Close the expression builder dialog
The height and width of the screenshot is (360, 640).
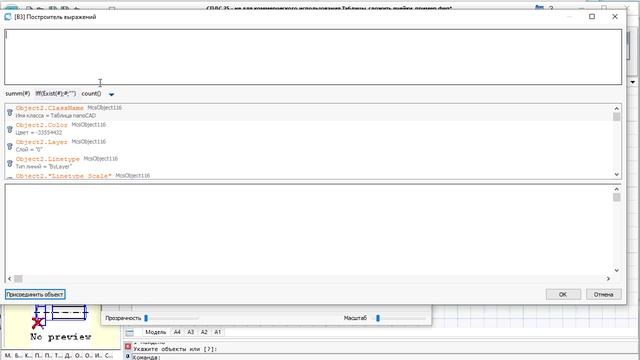point(615,17)
